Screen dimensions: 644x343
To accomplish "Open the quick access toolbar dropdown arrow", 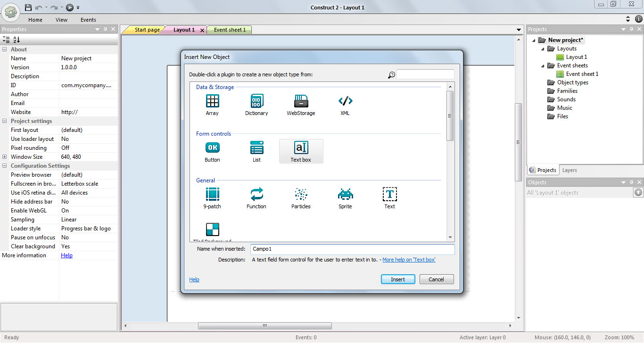I will (x=78, y=8).
